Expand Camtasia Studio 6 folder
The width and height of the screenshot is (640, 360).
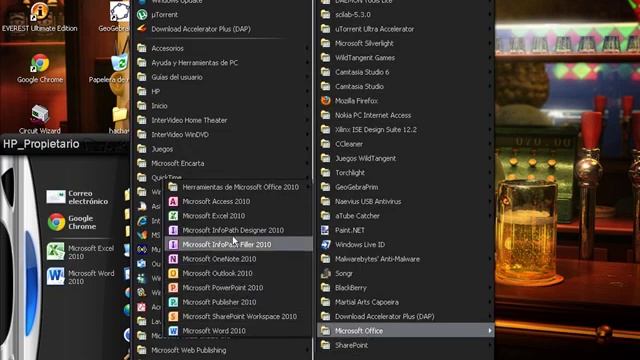point(405,72)
